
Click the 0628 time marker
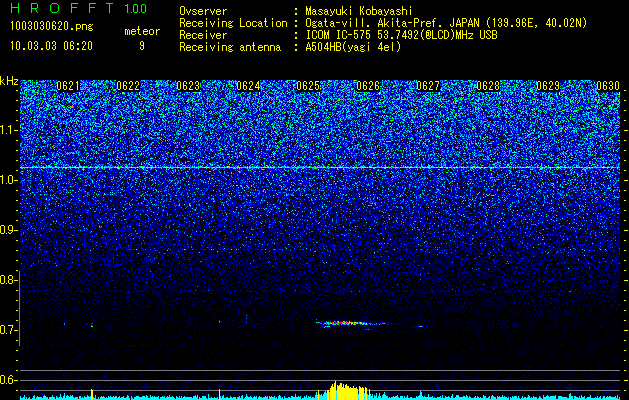(488, 86)
